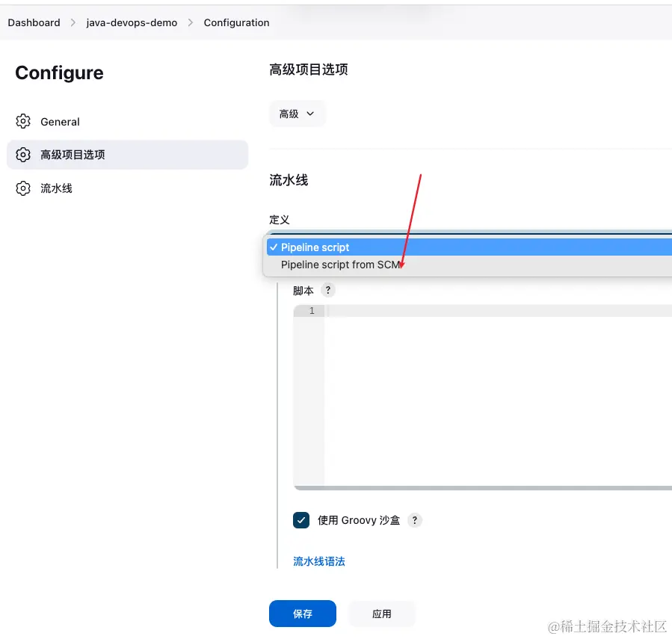Click the gear icon beside 流水线

coord(23,188)
